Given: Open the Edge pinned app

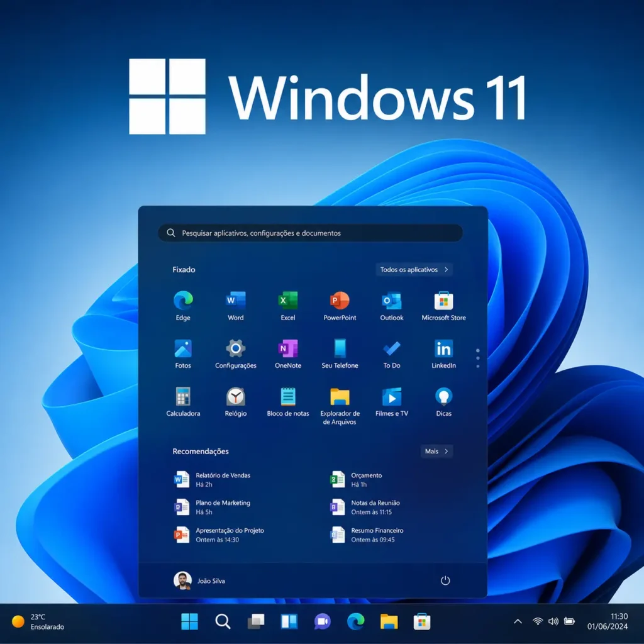Looking at the screenshot, I should tap(183, 306).
